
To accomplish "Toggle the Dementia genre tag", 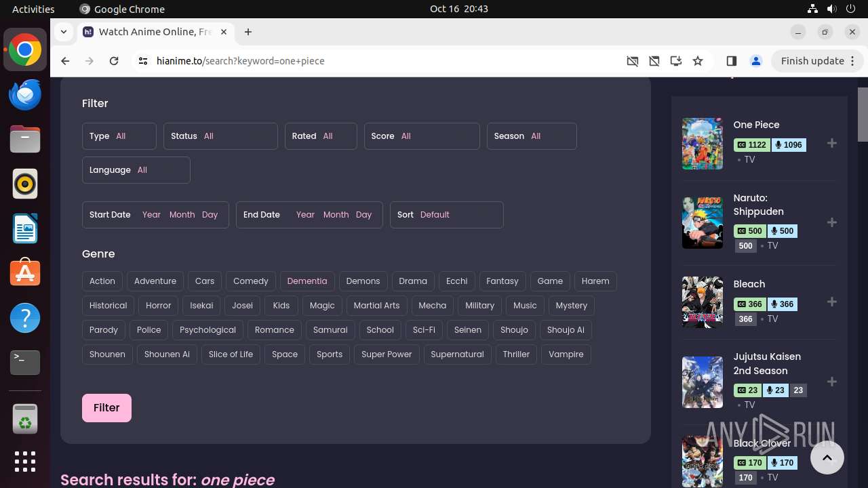I will [x=307, y=281].
